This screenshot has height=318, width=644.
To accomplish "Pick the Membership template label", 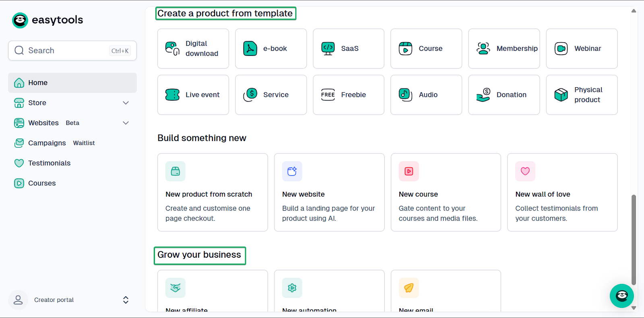I will pyautogui.click(x=517, y=49).
